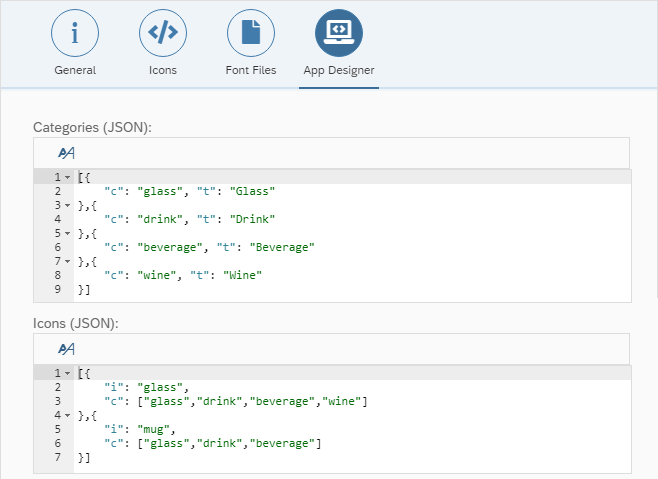The height and width of the screenshot is (479, 658).
Task: Select the App Designer tab label
Action: [x=339, y=70]
